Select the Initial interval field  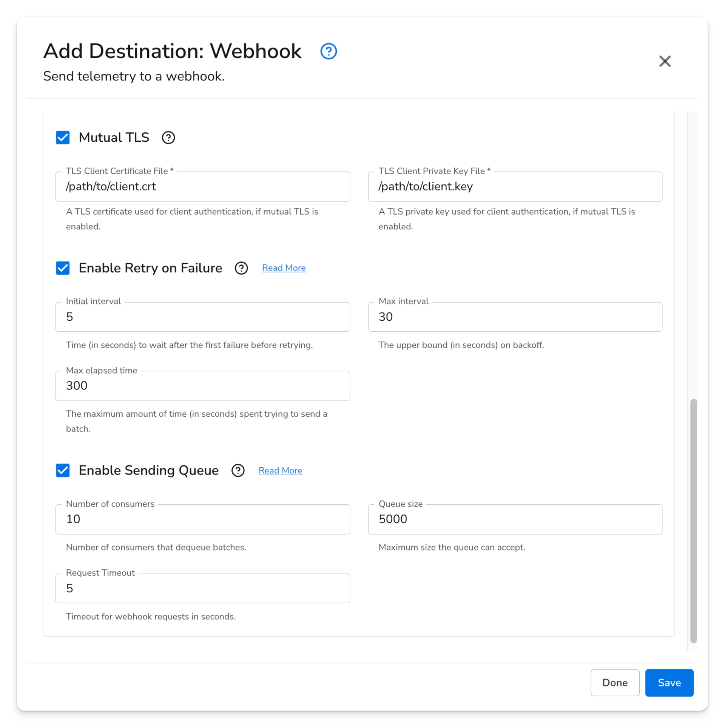click(x=202, y=317)
